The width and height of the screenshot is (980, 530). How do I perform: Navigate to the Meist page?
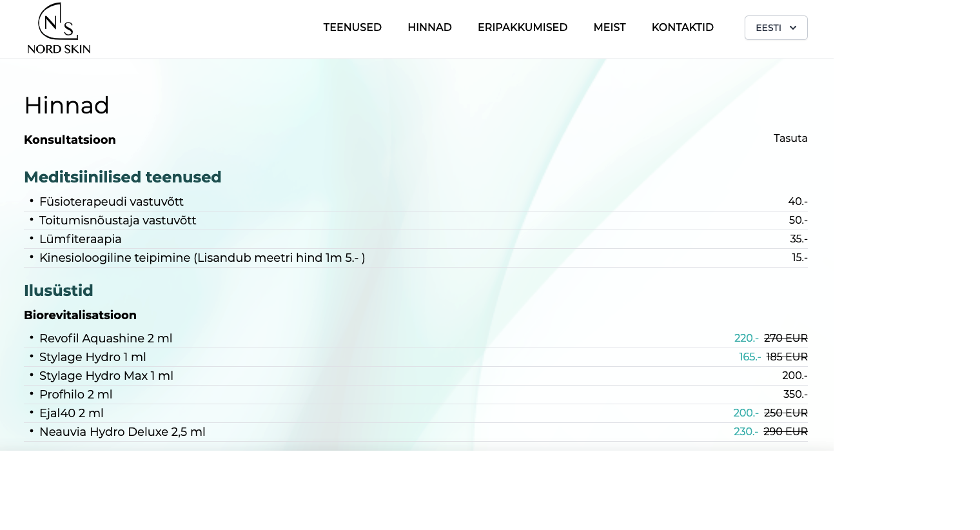tap(609, 28)
